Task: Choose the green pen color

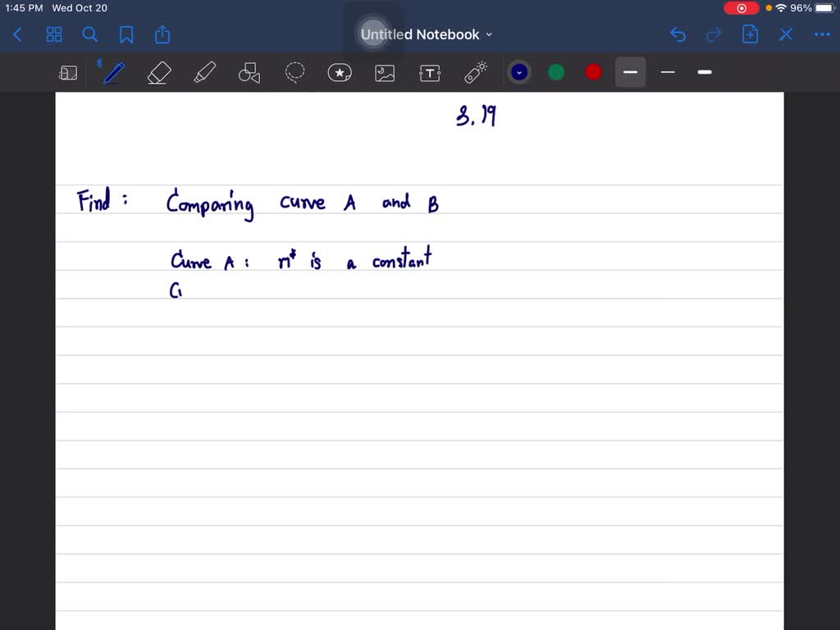Action: pos(556,72)
